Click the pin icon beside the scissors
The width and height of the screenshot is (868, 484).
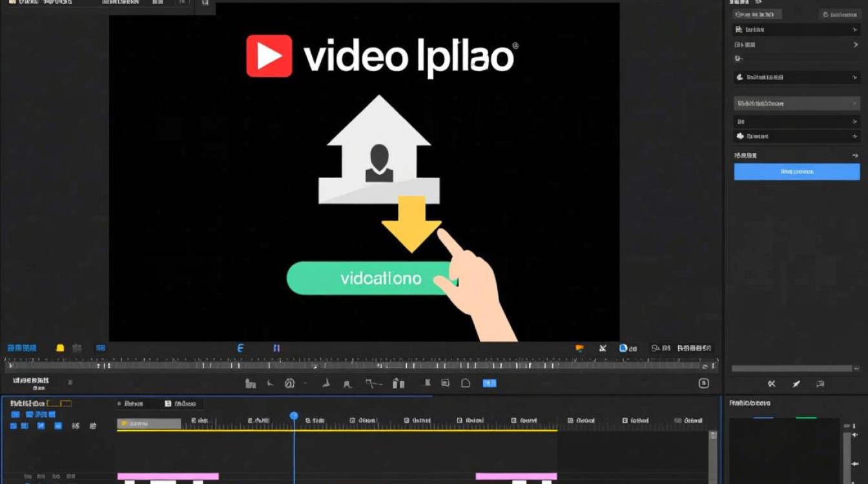pos(796,384)
